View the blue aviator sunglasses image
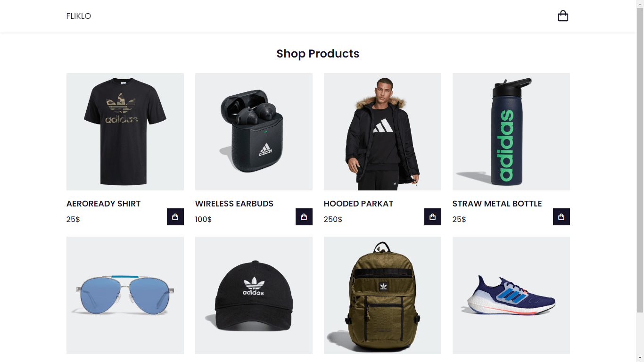Screen dimensions: 644x362 point(125,295)
